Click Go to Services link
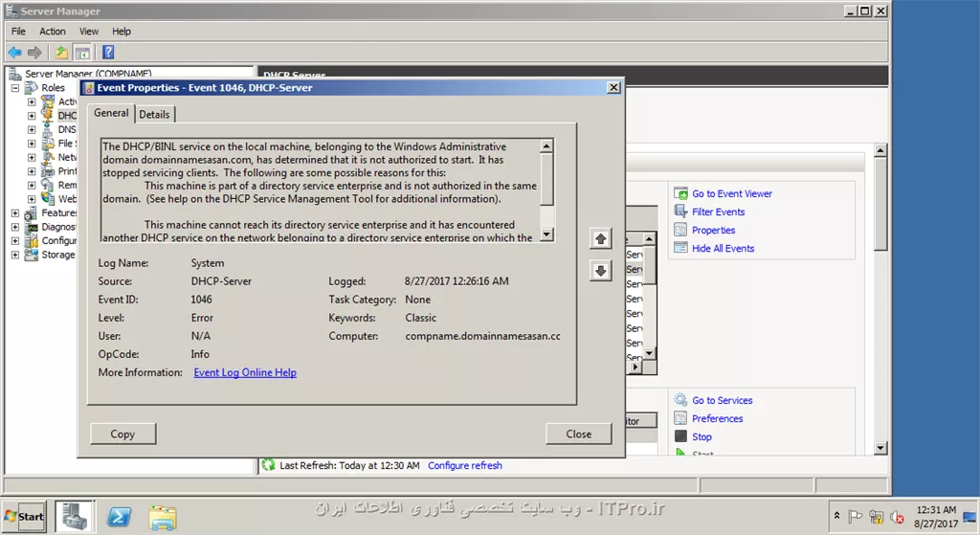This screenshot has width=980, height=535. (722, 401)
